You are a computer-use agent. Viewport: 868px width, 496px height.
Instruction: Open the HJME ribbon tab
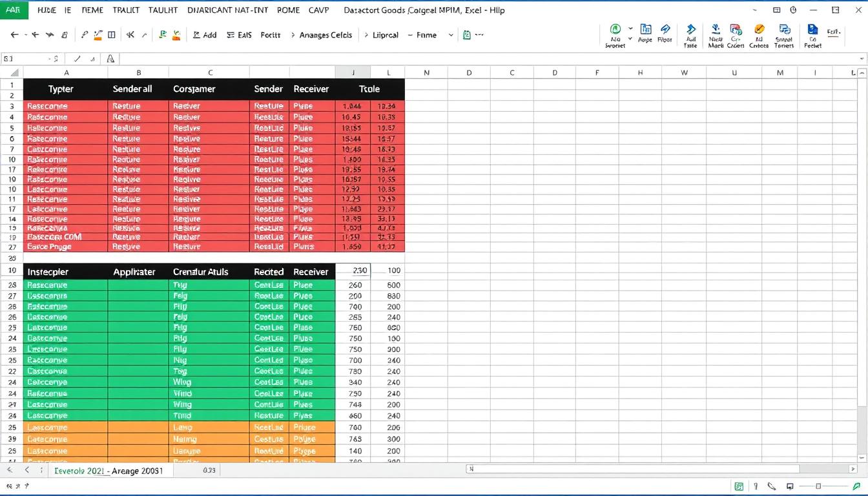47,10
